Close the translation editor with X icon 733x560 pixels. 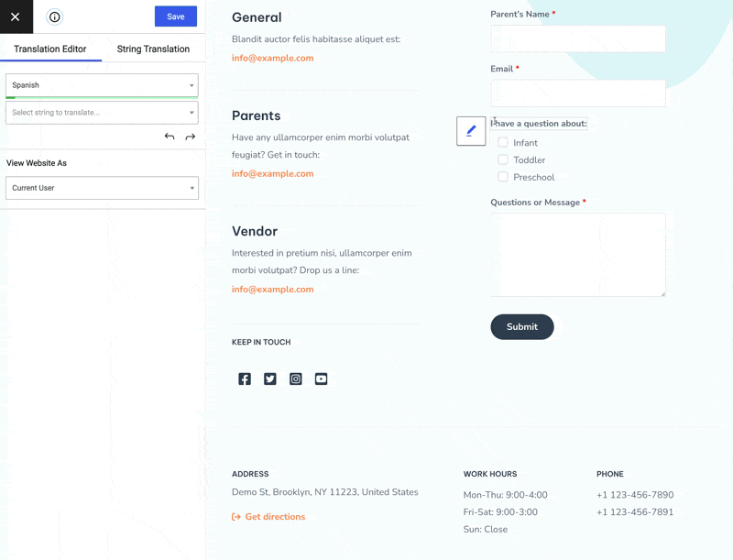click(x=16, y=16)
